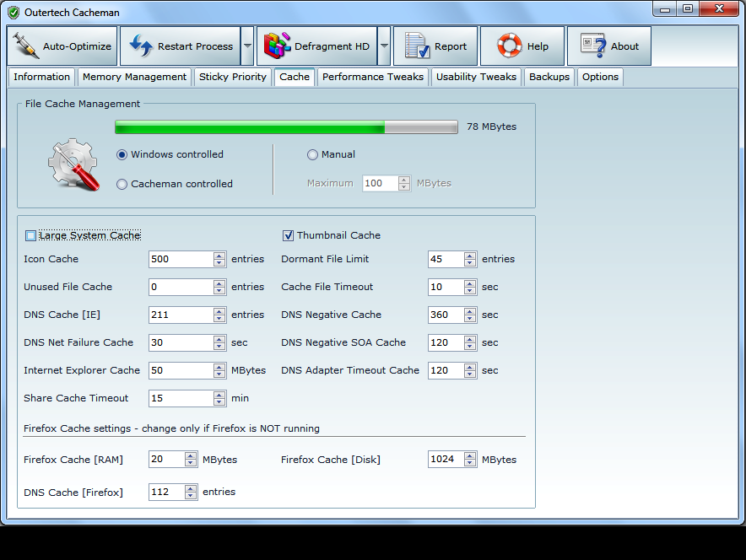Open the Performance Tweaks tab

tap(372, 77)
